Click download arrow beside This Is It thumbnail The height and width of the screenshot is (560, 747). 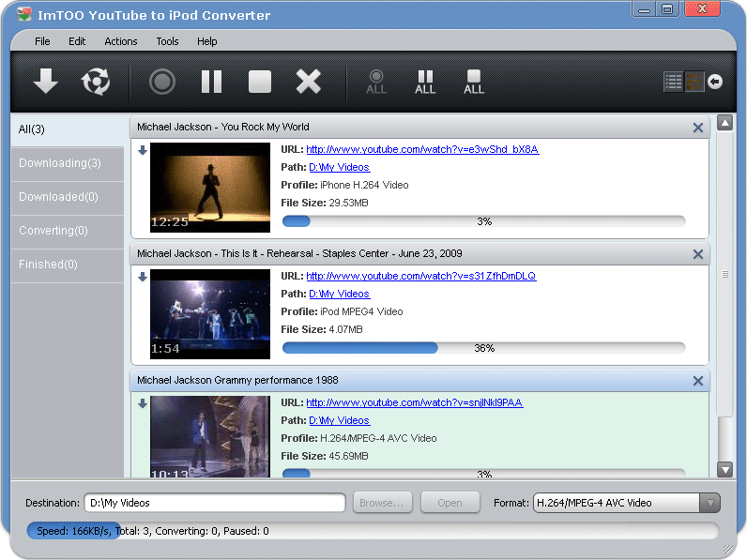tap(143, 277)
